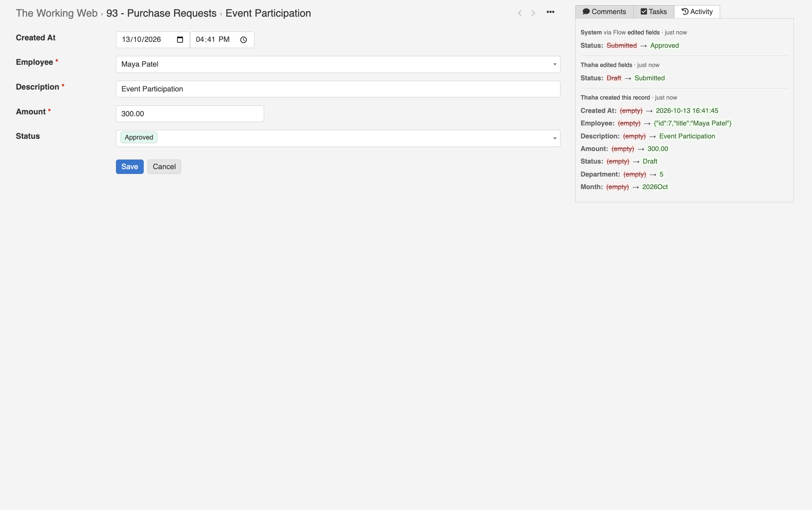
Task: Open the three-dots more options menu
Action: click(550, 12)
